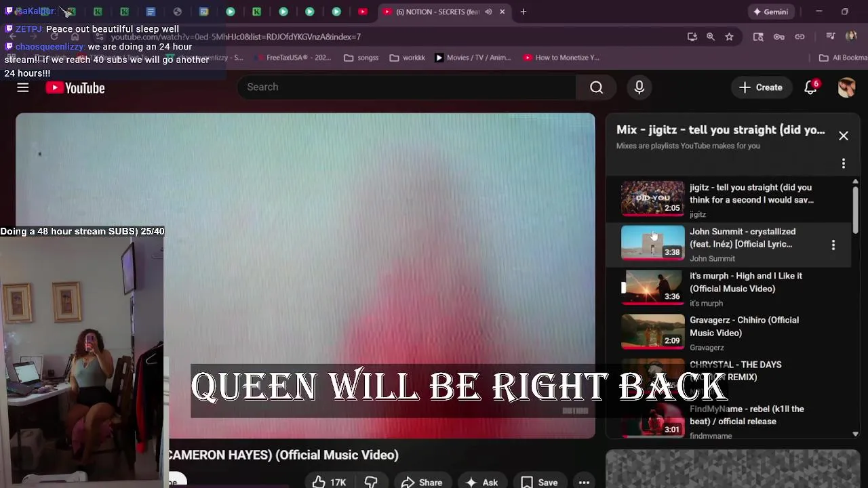Focus the YouTube search field
The width and height of the screenshot is (868, 488).
pyautogui.click(x=407, y=87)
